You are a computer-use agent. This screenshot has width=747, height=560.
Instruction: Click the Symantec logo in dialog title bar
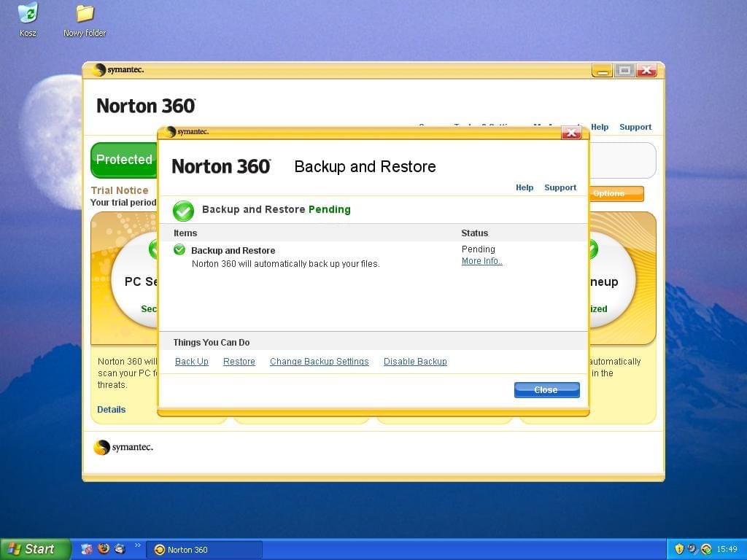click(187, 132)
